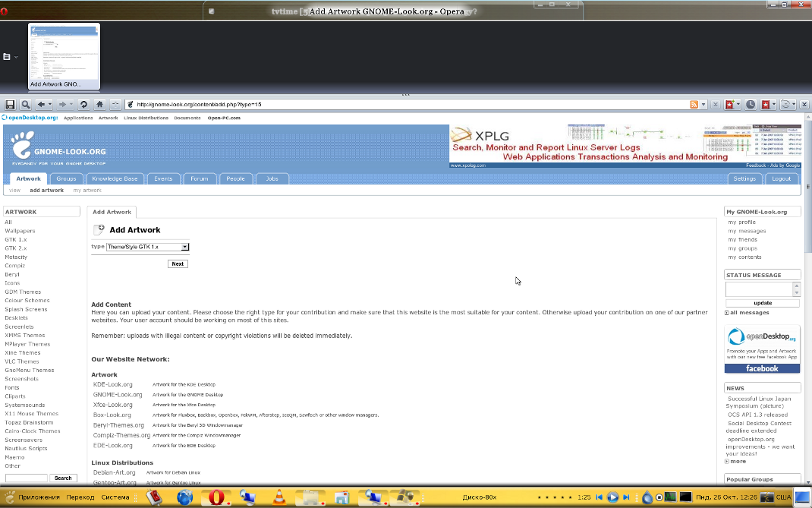
Task: Click the 'my artwork' submenu link
Action: pyautogui.click(x=87, y=191)
